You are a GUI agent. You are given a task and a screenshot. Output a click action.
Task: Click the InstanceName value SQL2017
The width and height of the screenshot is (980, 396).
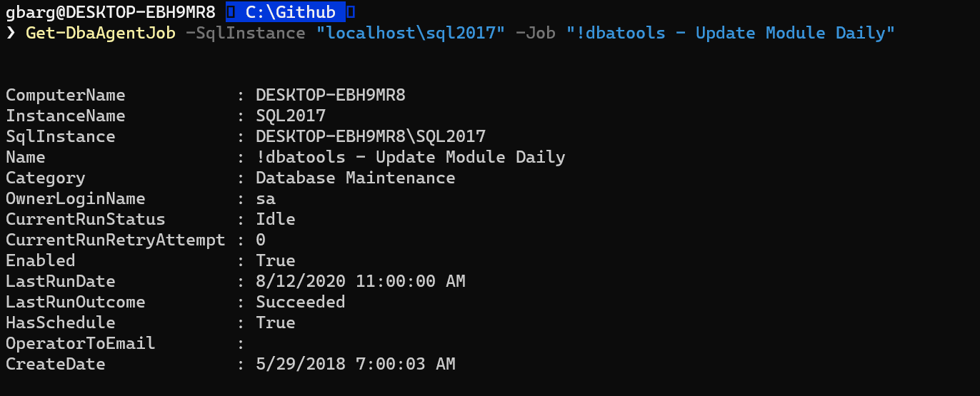pos(291,116)
